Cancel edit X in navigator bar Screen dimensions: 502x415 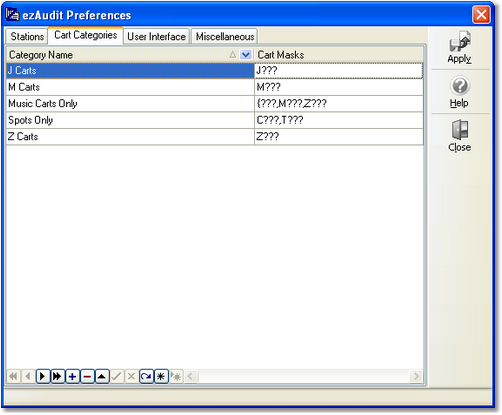coord(131,376)
